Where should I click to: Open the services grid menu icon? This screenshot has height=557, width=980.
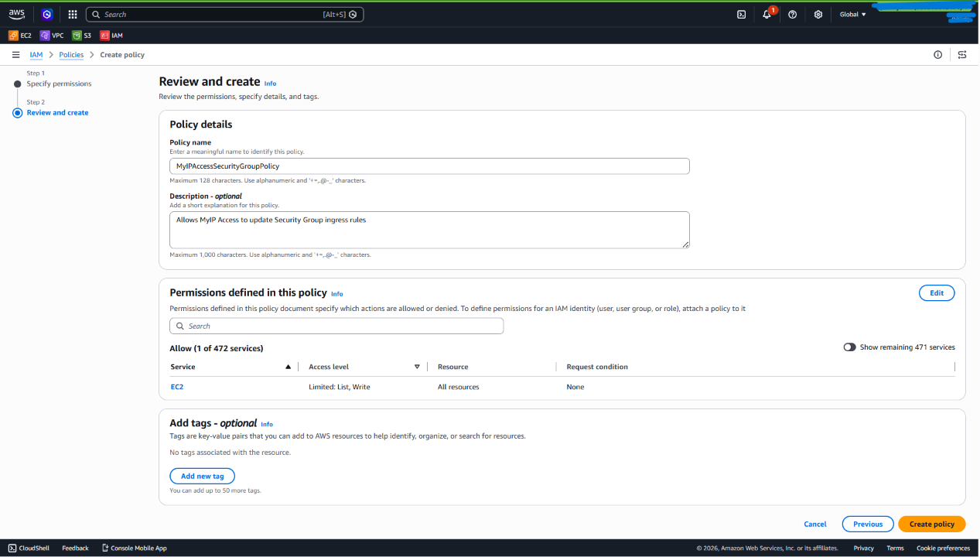tap(73, 14)
